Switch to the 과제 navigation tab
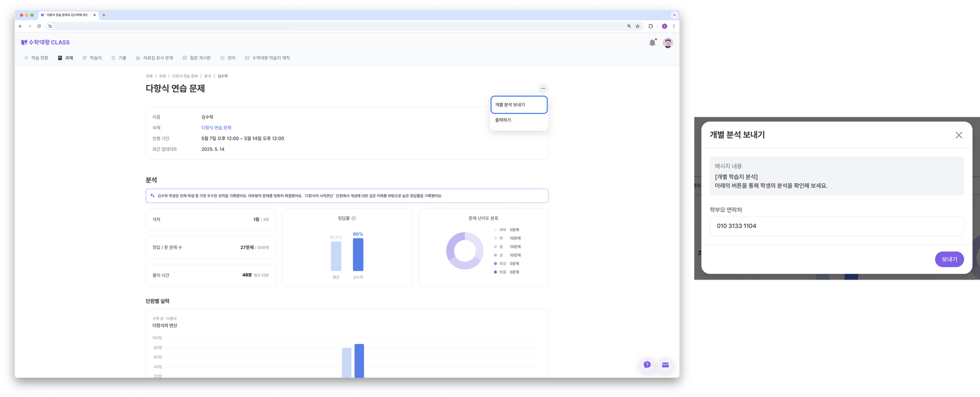 tap(66, 58)
